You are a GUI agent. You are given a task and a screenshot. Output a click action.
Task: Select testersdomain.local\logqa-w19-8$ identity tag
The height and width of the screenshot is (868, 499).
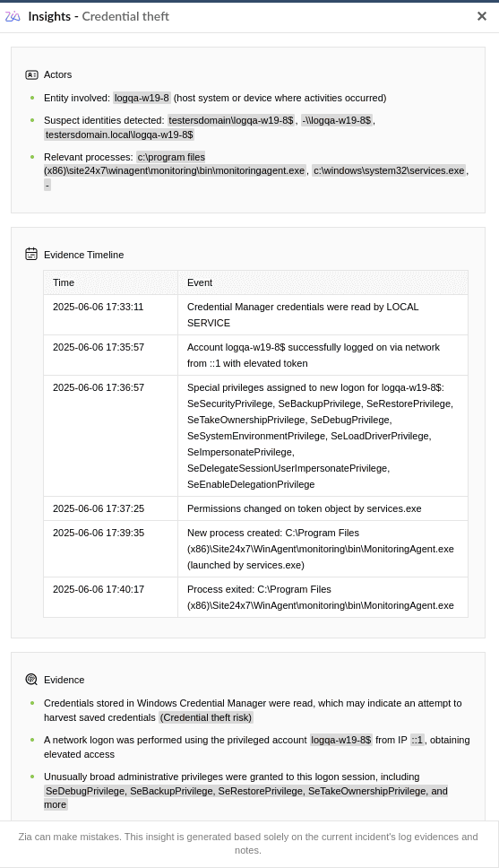coord(119,135)
